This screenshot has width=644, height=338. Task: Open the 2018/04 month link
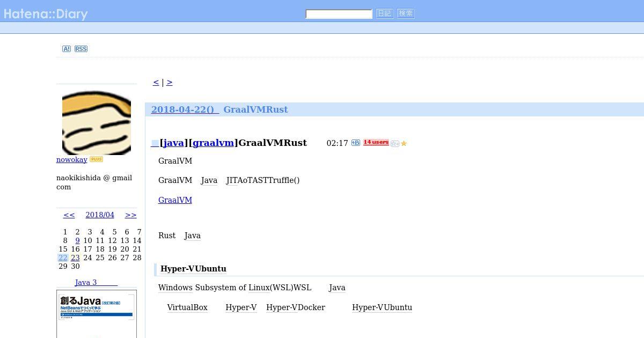tap(100, 215)
